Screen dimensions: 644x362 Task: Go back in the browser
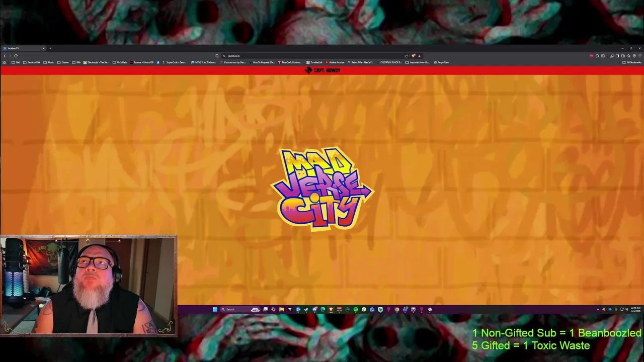coord(5,56)
